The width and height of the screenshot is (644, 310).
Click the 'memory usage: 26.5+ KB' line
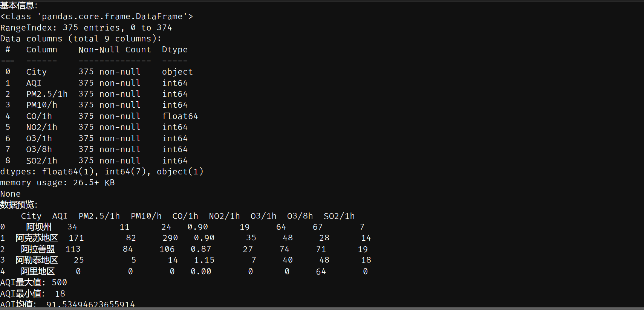click(x=57, y=183)
